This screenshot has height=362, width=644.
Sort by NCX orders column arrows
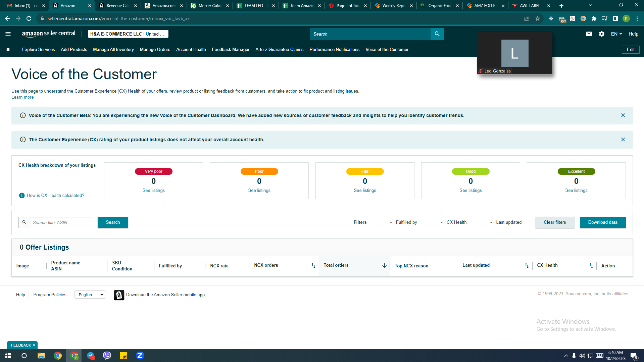313,266
